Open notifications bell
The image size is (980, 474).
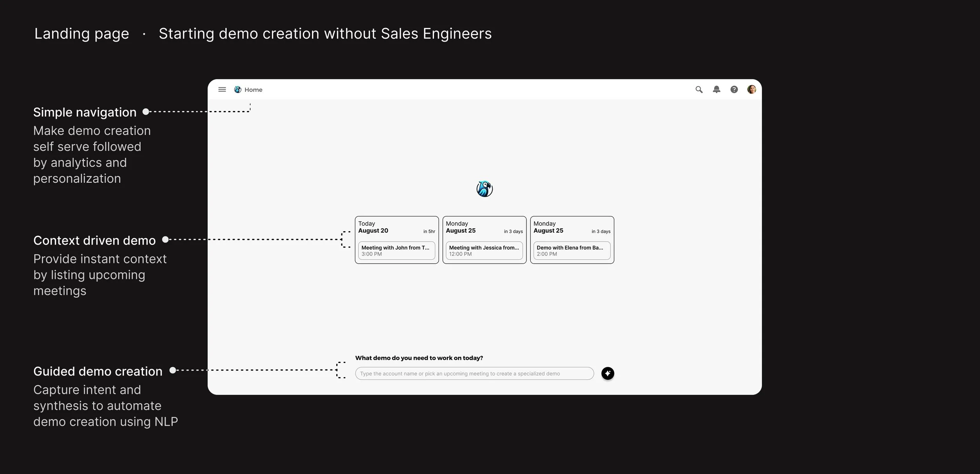point(717,89)
